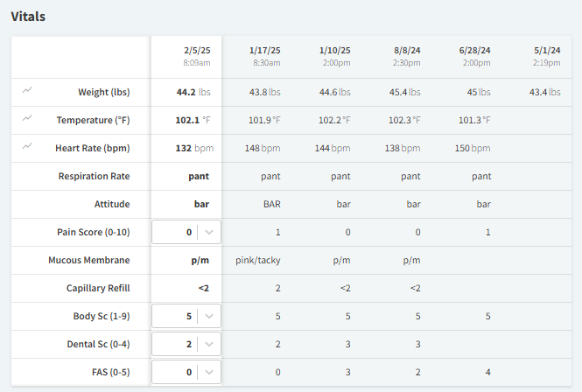Edit the 102.1 °F temperature field
The width and height of the screenshot is (582, 392).
coord(186,120)
